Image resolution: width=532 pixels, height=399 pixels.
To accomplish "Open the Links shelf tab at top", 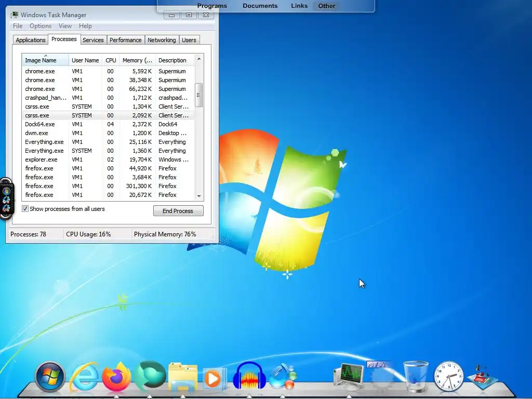I will tap(299, 6).
